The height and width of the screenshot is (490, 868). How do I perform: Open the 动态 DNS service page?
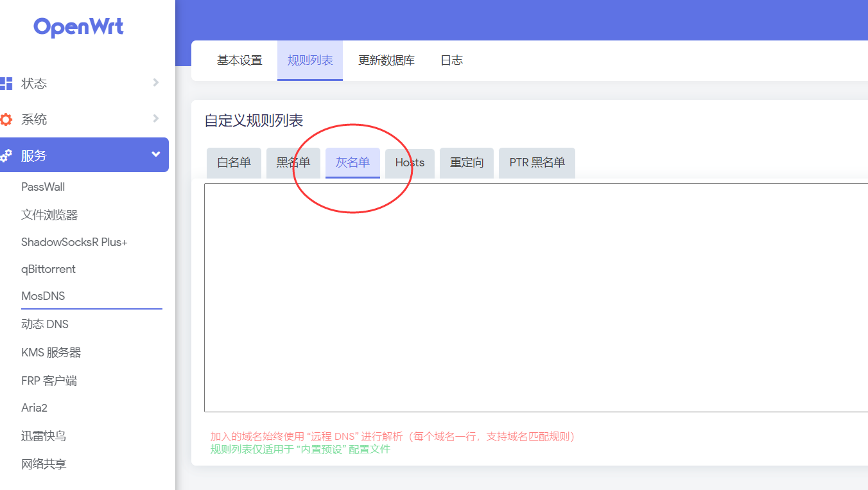click(x=45, y=324)
